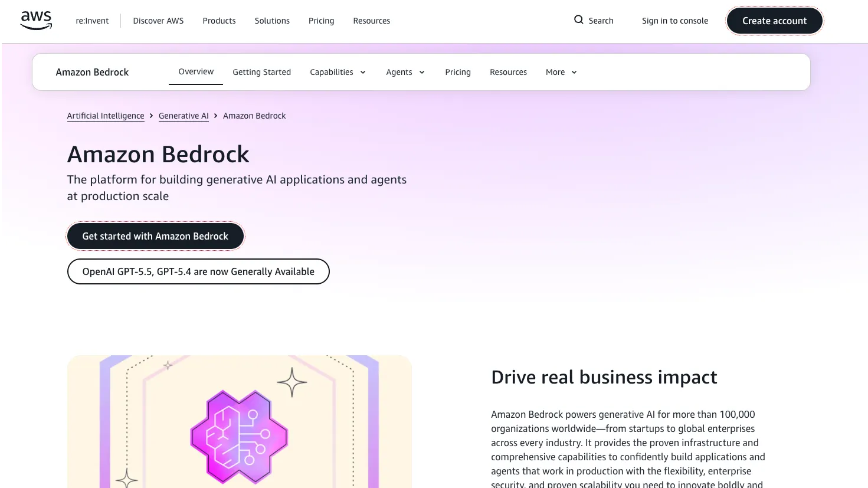Click the Amazon Bedrock page heading

(158, 154)
